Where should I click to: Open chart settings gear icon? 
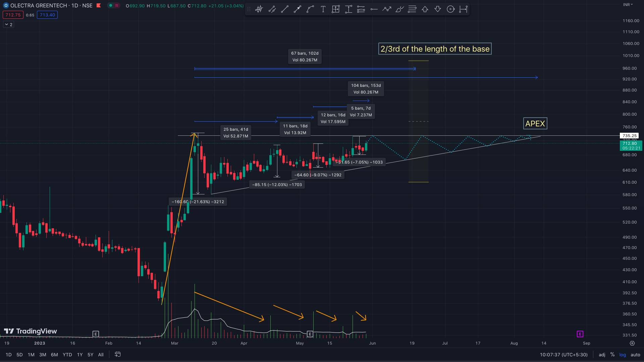click(632, 343)
